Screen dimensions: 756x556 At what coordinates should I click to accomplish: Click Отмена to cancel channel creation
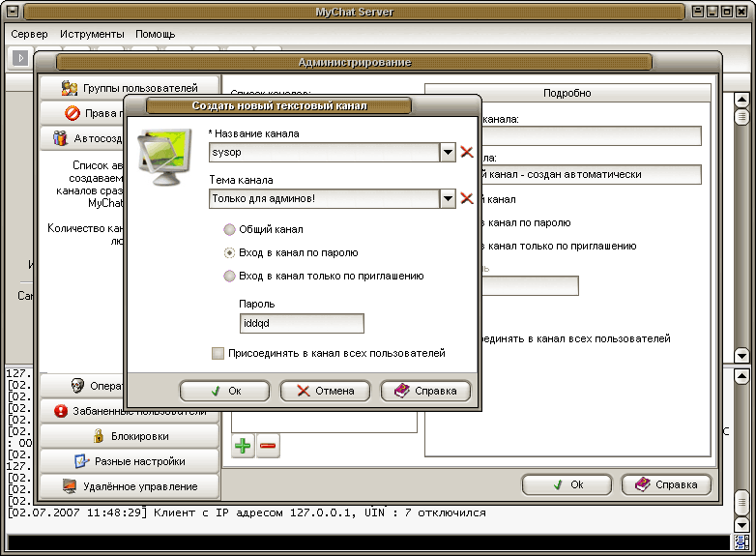coord(326,391)
